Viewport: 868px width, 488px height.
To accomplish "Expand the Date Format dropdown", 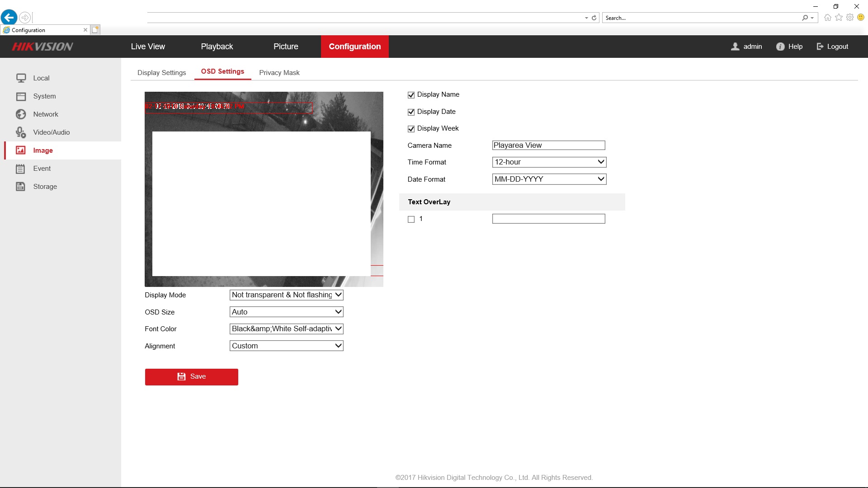I will point(549,179).
